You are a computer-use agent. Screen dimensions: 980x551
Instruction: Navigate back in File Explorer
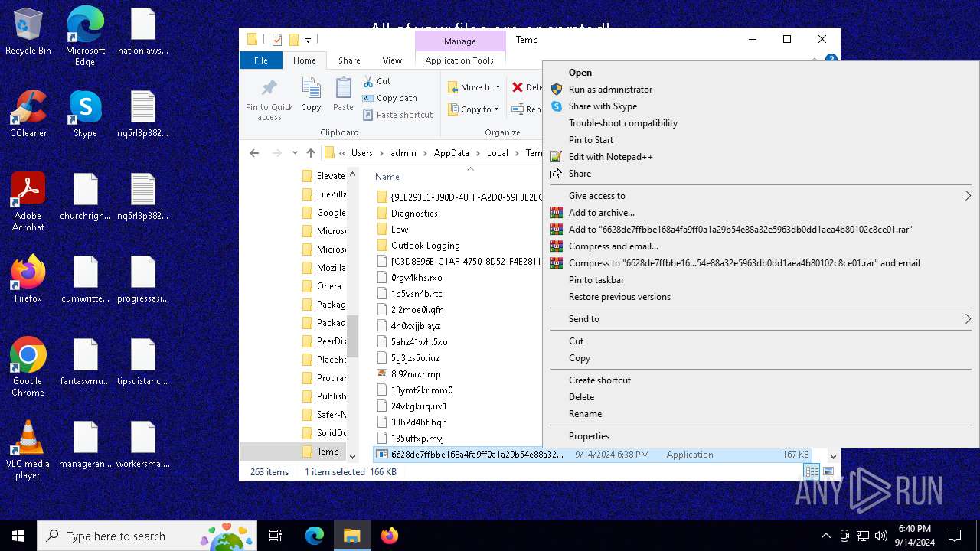(x=254, y=153)
